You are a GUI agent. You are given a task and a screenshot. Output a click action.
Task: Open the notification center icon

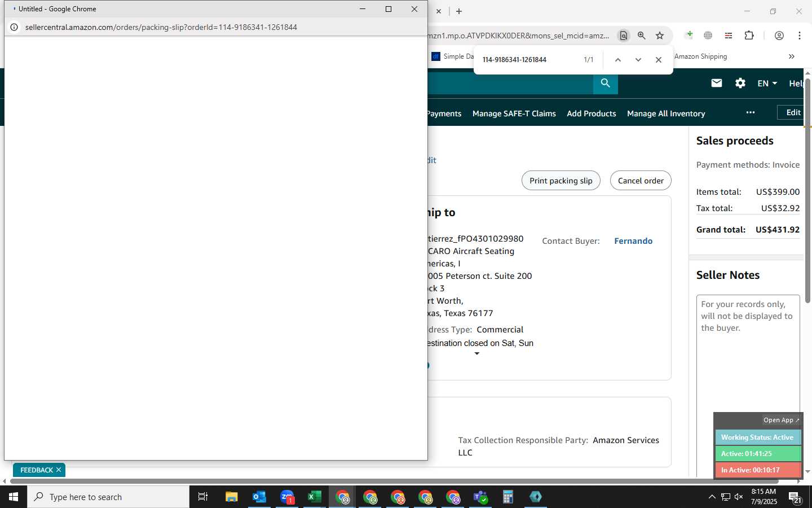point(795,497)
